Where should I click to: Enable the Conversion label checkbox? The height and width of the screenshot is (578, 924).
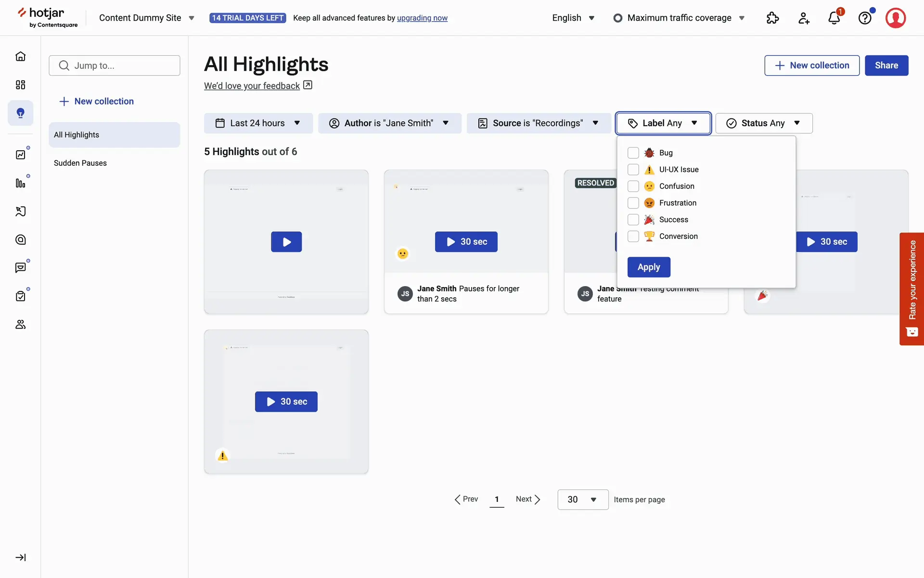click(633, 236)
